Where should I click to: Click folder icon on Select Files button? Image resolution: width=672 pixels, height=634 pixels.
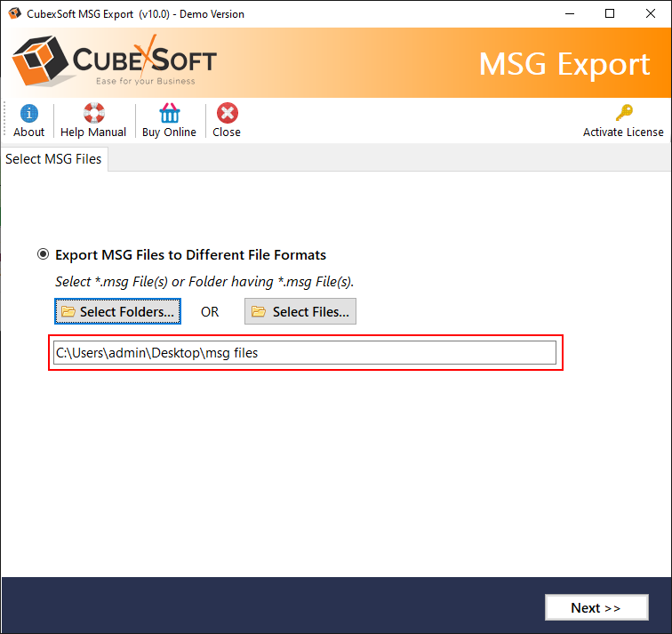[259, 312]
